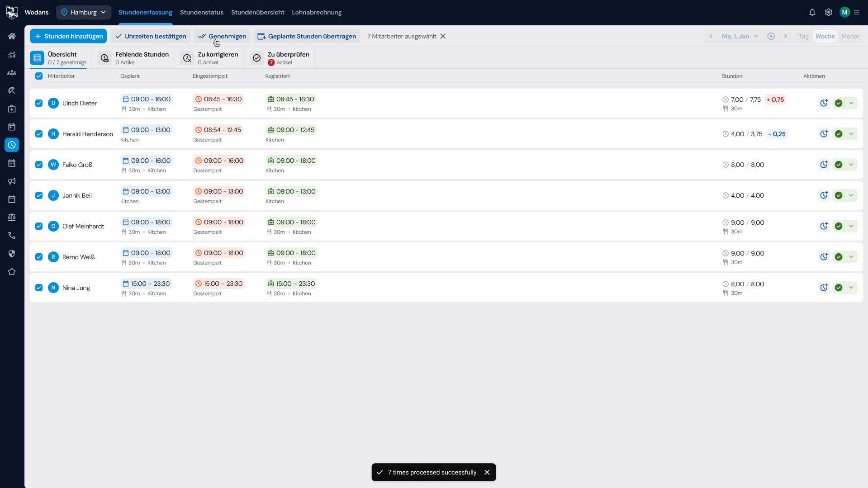Open the employees group sidebar icon

pyautogui.click(x=12, y=72)
